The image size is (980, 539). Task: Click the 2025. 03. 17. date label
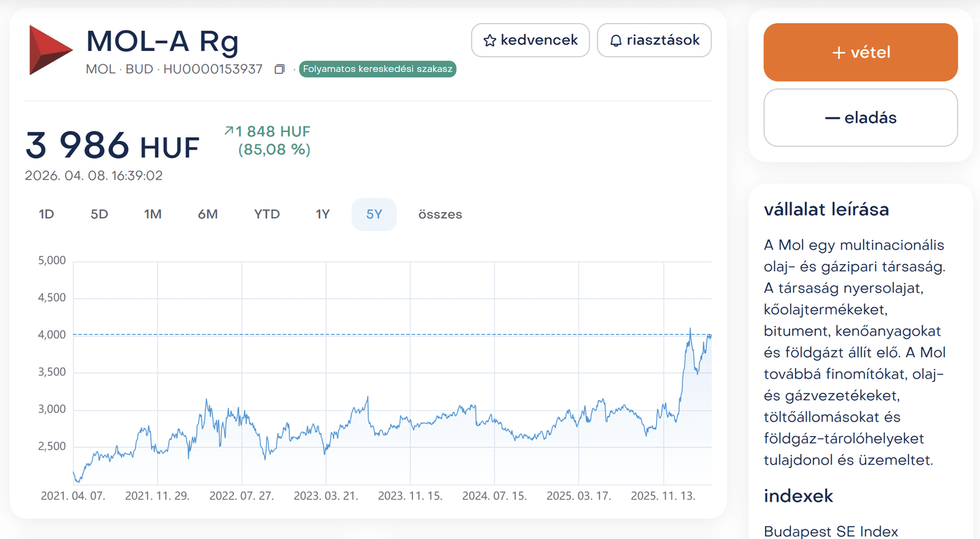point(579,496)
